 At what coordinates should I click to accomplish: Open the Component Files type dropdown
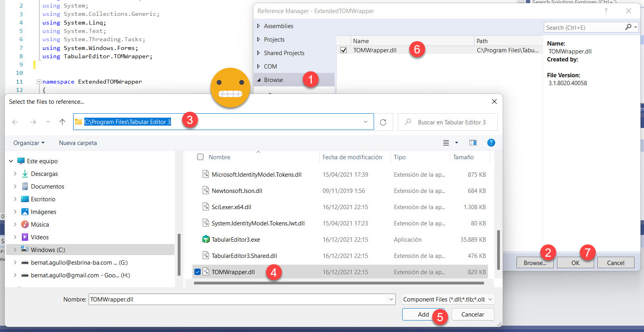tap(448, 300)
